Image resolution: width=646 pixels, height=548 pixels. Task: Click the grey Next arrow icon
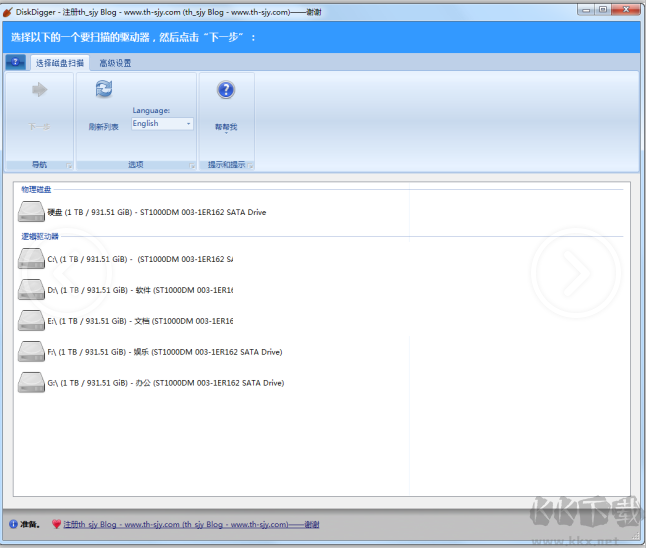40,89
